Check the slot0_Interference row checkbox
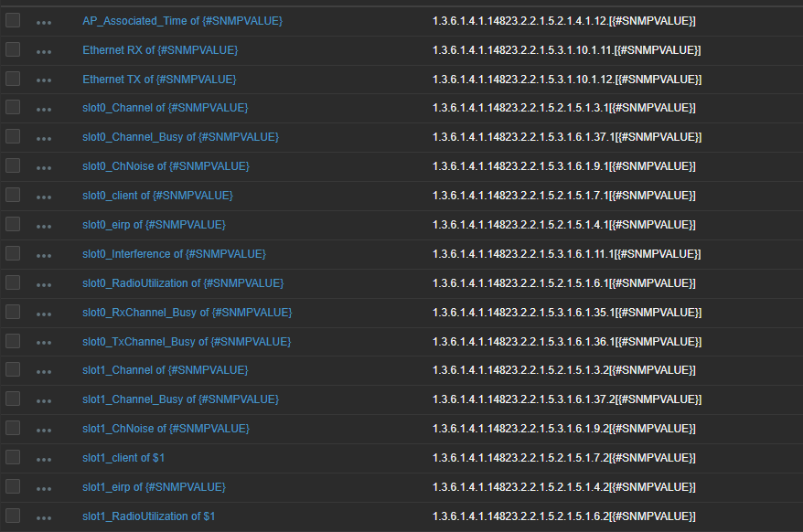The image size is (803, 532). click(13, 253)
